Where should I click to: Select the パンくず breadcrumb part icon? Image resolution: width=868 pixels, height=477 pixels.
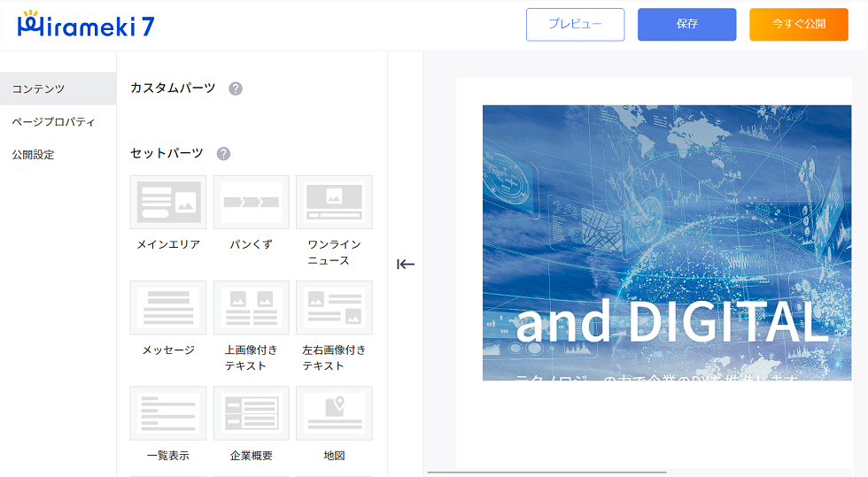click(x=251, y=202)
